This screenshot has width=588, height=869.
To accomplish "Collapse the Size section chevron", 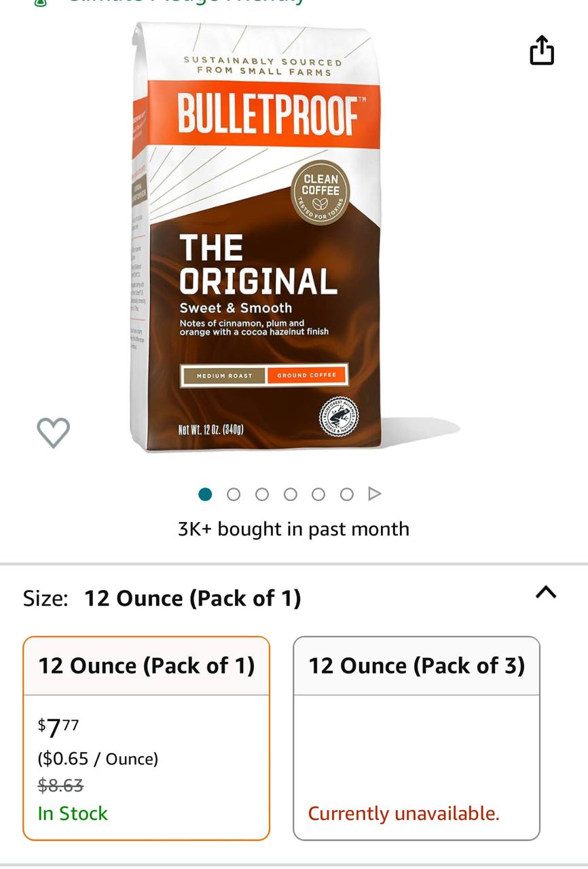I will (546, 592).
